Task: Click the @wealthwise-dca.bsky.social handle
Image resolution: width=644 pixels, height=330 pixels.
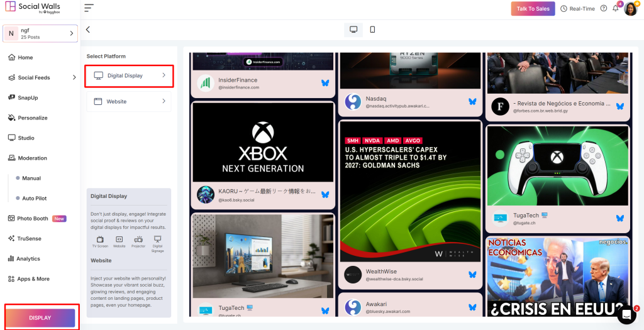Action: (x=394, y=278)
